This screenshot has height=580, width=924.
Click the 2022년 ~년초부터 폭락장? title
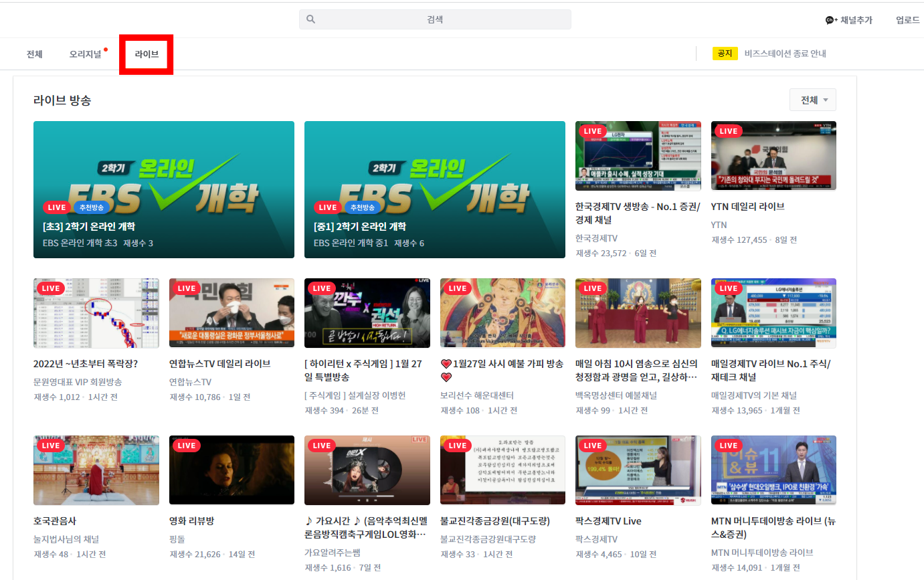tap(86, 364)
